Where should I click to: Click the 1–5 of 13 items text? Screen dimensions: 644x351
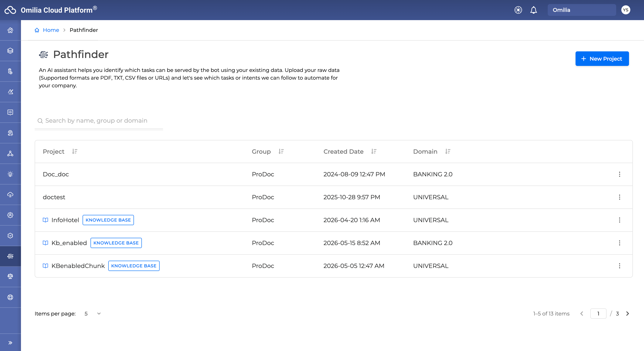[551, 314]
